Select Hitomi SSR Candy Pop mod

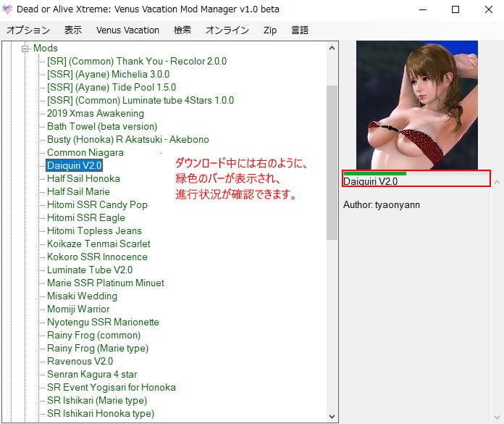97,205
